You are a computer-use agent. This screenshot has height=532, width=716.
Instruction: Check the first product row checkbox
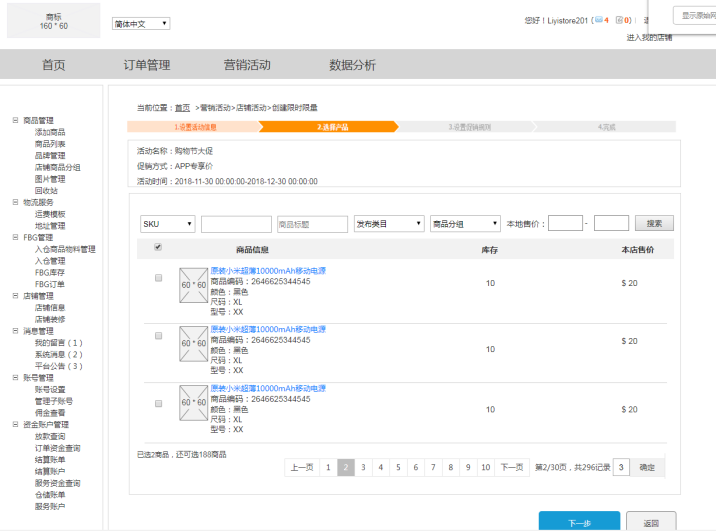tap(158, 279)
